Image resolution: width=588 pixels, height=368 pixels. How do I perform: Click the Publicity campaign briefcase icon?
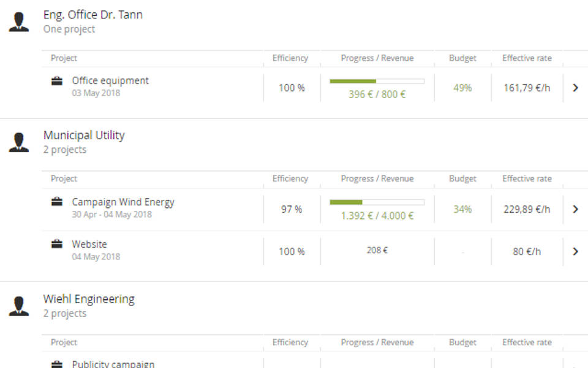pos(57,364)
